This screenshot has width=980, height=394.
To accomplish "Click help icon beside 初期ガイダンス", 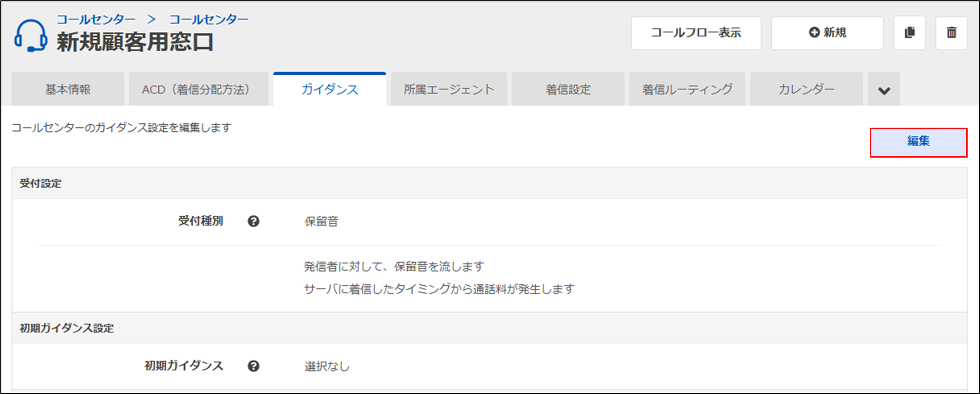I will coord(254,366).
